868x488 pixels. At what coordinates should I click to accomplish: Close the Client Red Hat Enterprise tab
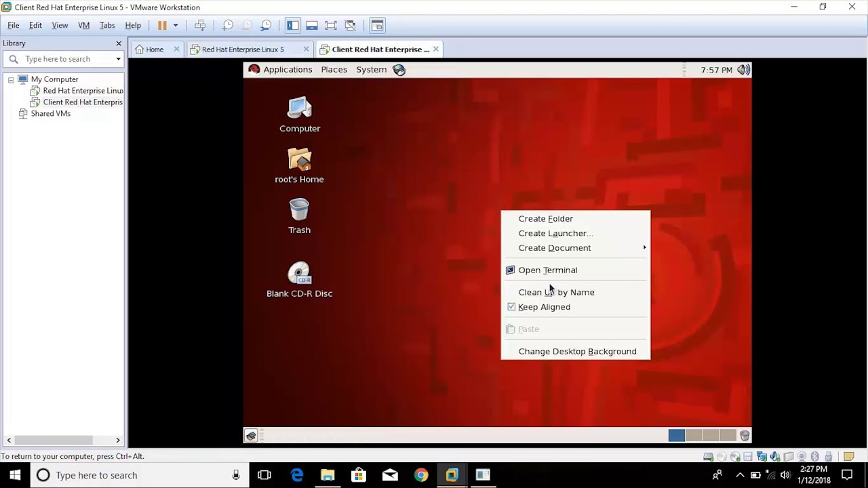point(435,49)
